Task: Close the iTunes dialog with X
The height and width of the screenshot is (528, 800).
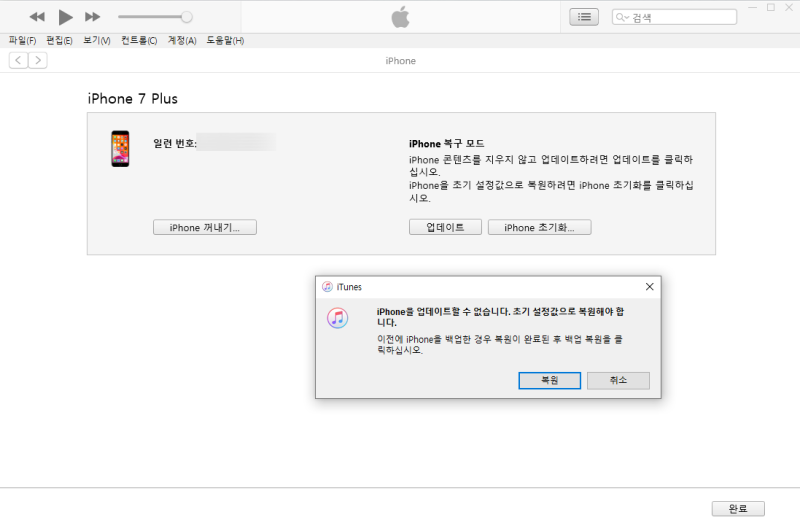Action: tap(649, 287)
